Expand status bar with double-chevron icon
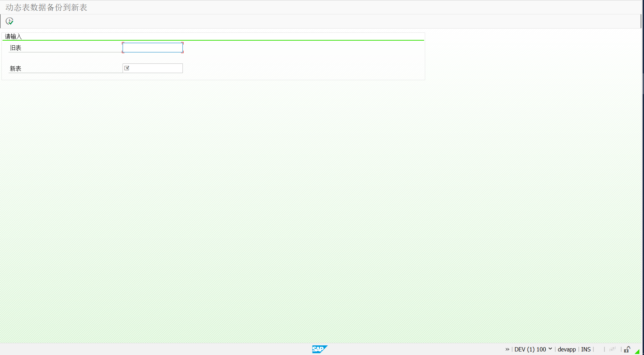Screen dimensions: 644x355 [508, 349]
